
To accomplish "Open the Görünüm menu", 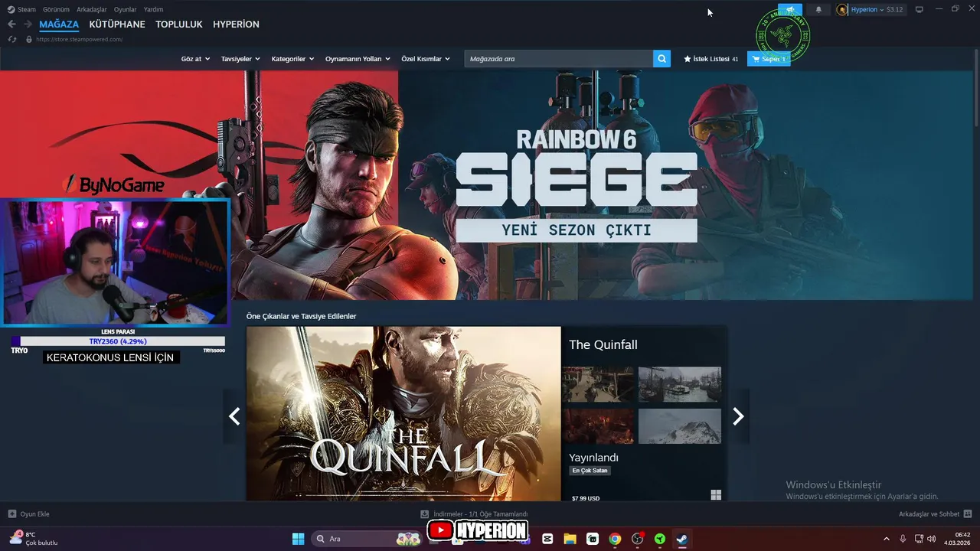I will point(56,9).
